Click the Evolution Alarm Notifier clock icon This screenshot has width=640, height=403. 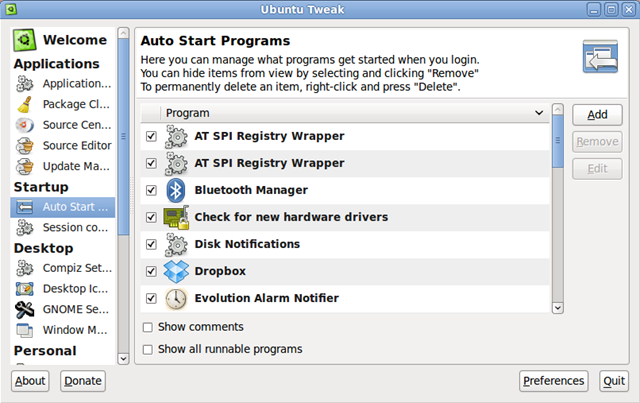tap(176, 298)
